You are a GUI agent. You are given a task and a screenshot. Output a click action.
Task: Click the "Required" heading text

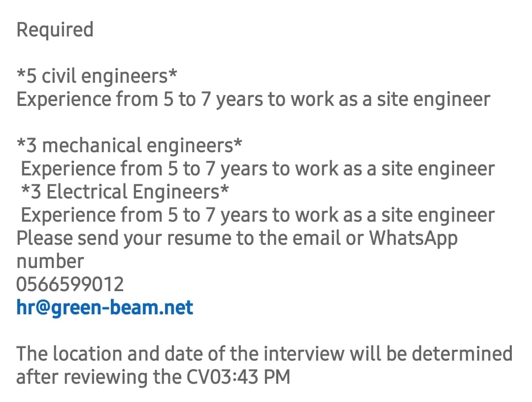tap(55, 30)
